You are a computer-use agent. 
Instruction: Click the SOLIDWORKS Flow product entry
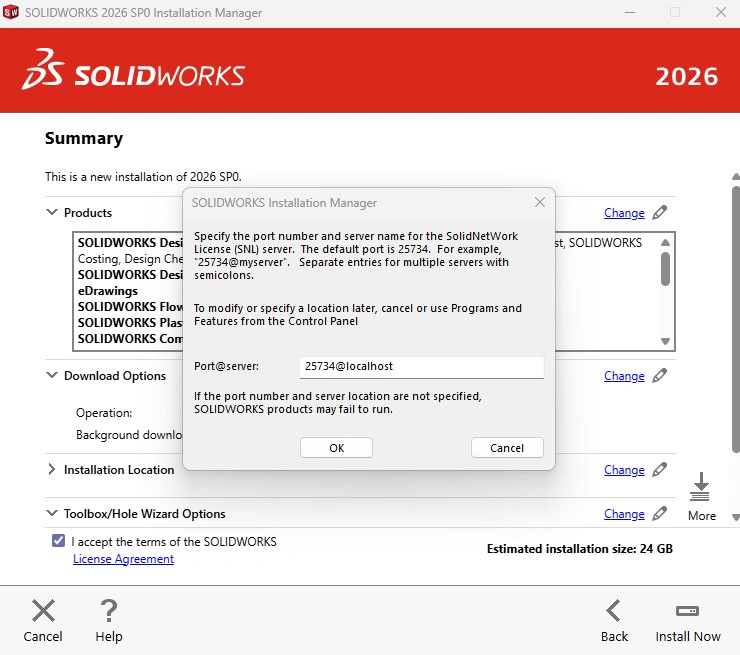tap(130, 307)
